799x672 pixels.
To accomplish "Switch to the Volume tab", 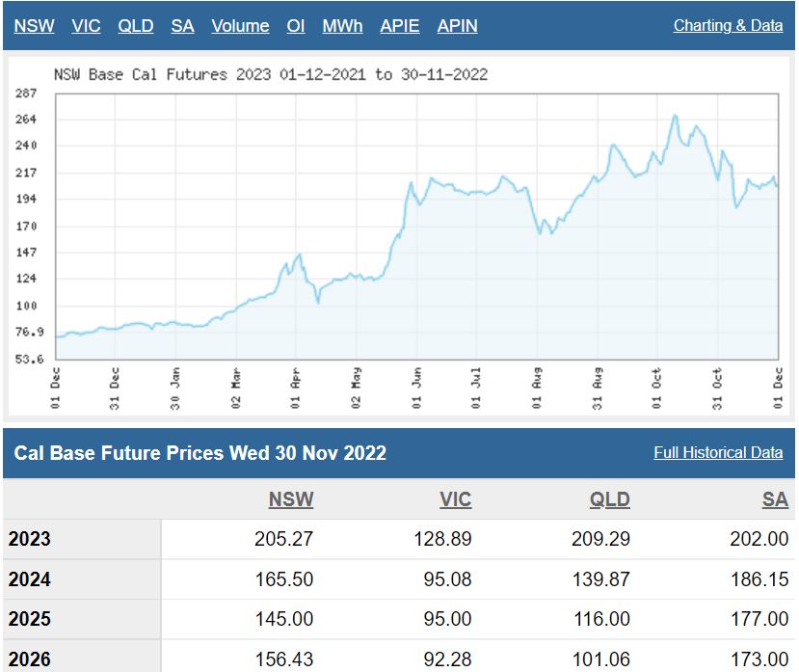I will pyautogui.click(x=240, y=26).
